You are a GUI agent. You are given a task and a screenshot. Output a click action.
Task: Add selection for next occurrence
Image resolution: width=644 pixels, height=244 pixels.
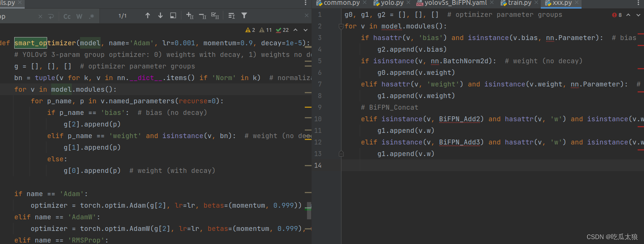tap(190, 16)
